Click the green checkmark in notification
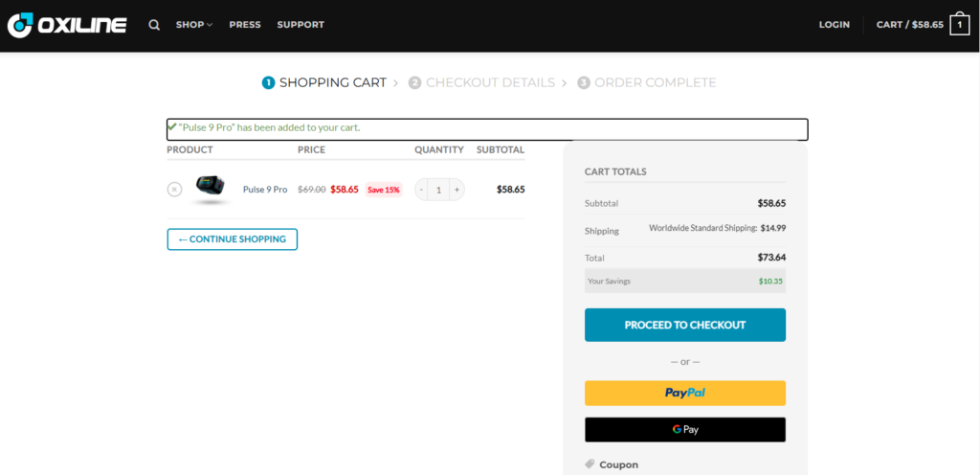980x475 pixels. tap(172, 126)
